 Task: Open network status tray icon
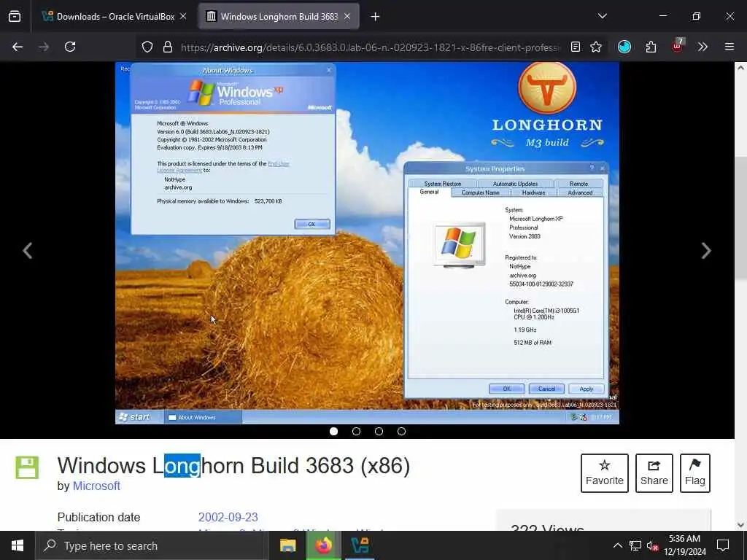[x=635, y=545]
